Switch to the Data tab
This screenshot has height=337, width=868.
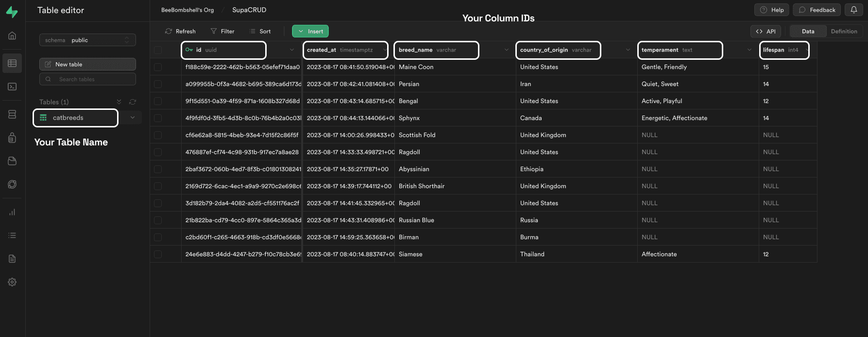[x=808, y=31]
